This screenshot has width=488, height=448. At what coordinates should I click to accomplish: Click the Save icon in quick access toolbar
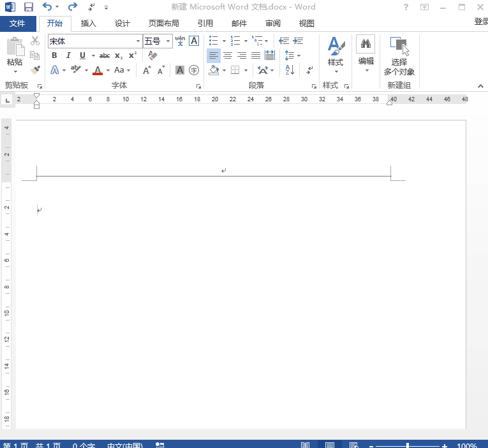click(28, 7)
